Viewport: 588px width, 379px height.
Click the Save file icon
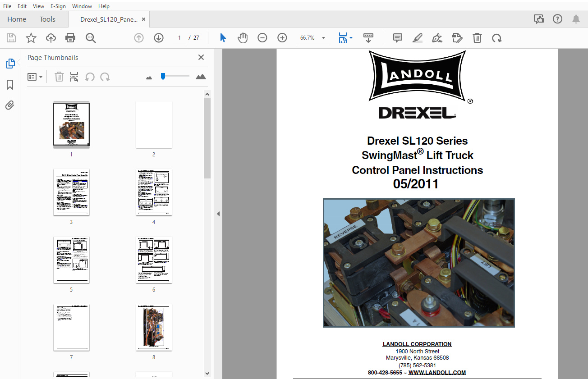[11, 38]
